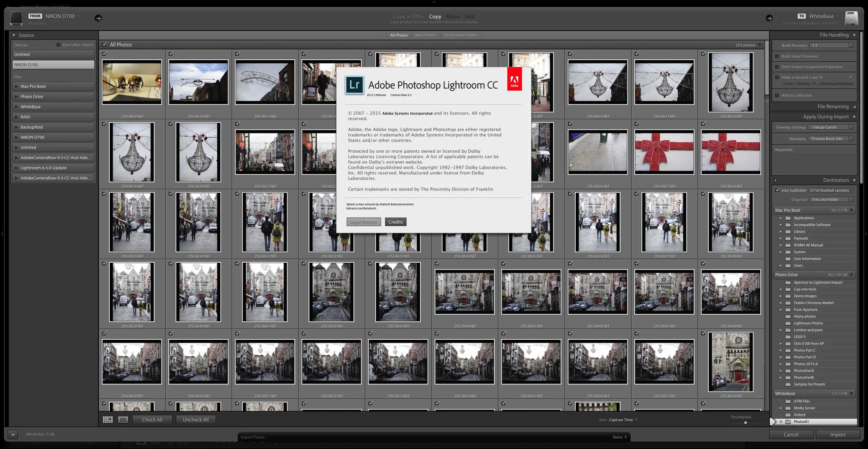The height and width of the screenshot is (449, 868).
Task: Click the Credits button on the splash screen
Action: tap(395, 222)
